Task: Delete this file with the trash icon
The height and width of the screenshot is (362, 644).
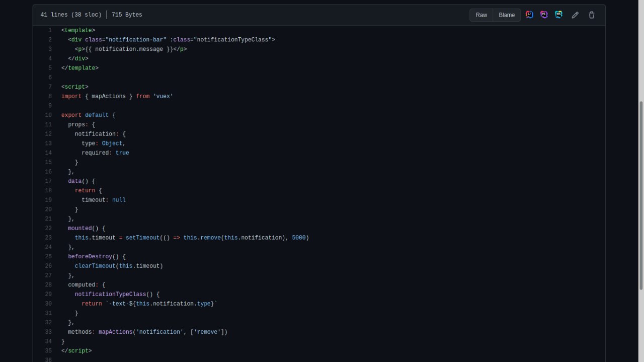Action: (x=592, y=15)
